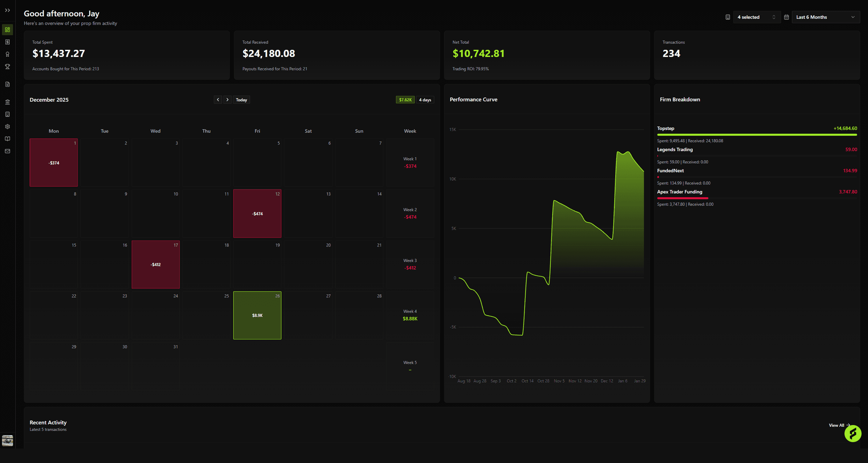The image size is (868, 463).
Task: Toggle the '4 days' calendar filter pill
Action: coord(425,100)
